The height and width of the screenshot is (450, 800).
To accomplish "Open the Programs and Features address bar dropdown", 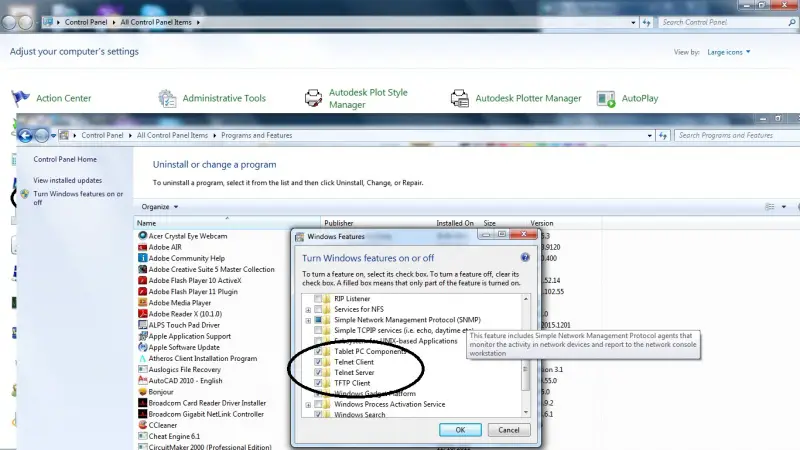I will point(649,136).
